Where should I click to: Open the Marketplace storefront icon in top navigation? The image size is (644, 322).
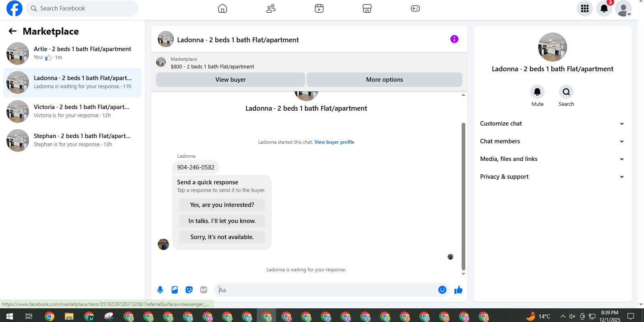pyautogui.click(x=367, y=8)
